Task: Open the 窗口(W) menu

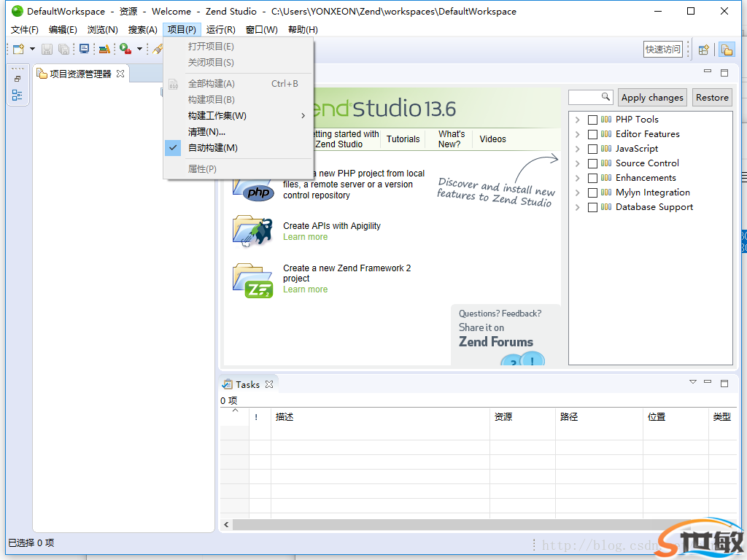Action: point(262,29)
